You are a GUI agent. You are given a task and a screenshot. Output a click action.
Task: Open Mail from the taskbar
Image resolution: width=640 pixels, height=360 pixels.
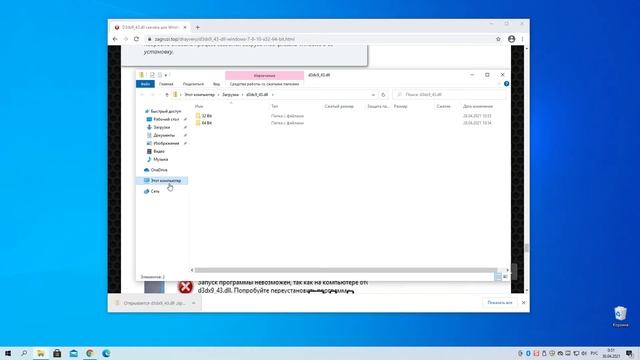click(x=73, y=353)
